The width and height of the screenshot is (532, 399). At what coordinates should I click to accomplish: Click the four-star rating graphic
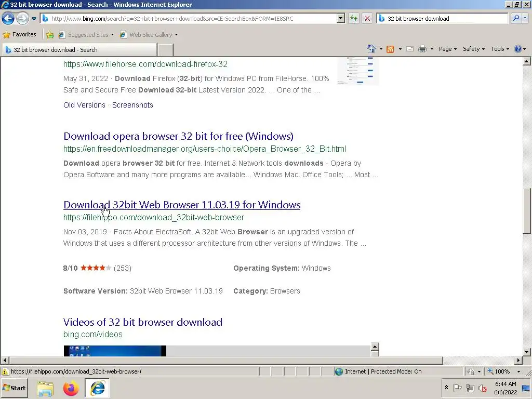pyautogui.click(x=96, y=268)
